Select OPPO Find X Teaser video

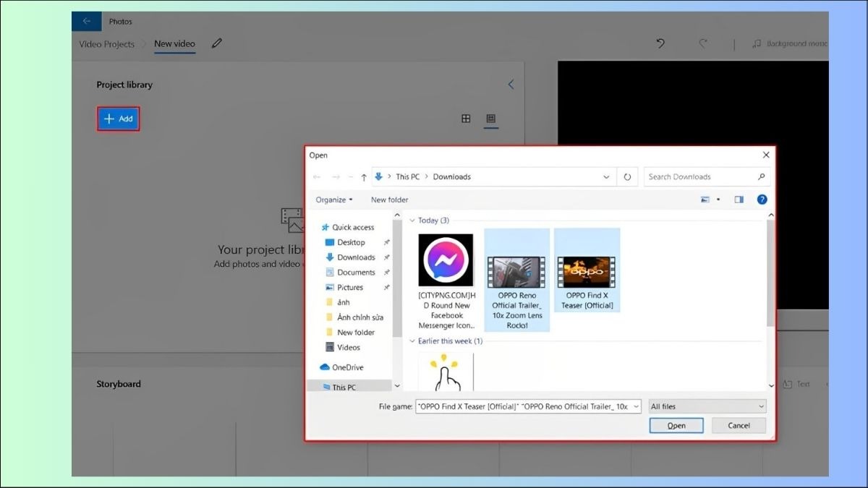click(587, 271)
